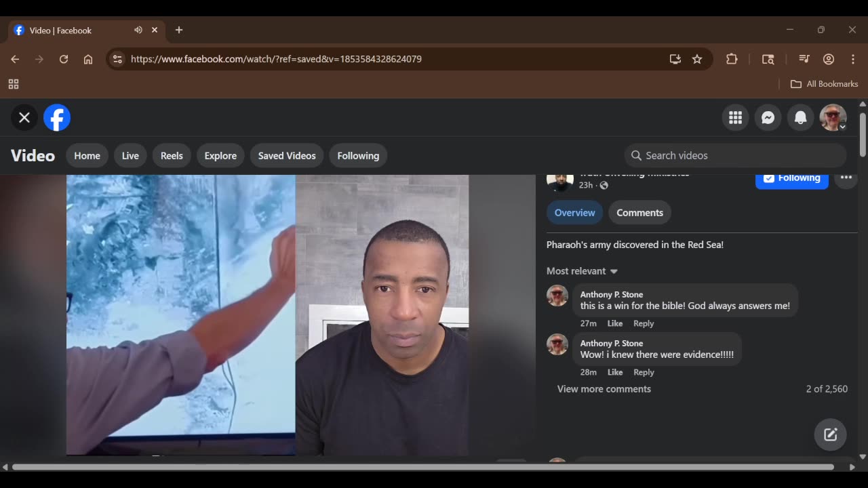The width and height of the screenshot is (868, 488).
Task: Click the 27m comment timestamp
Action: point(589,323)
